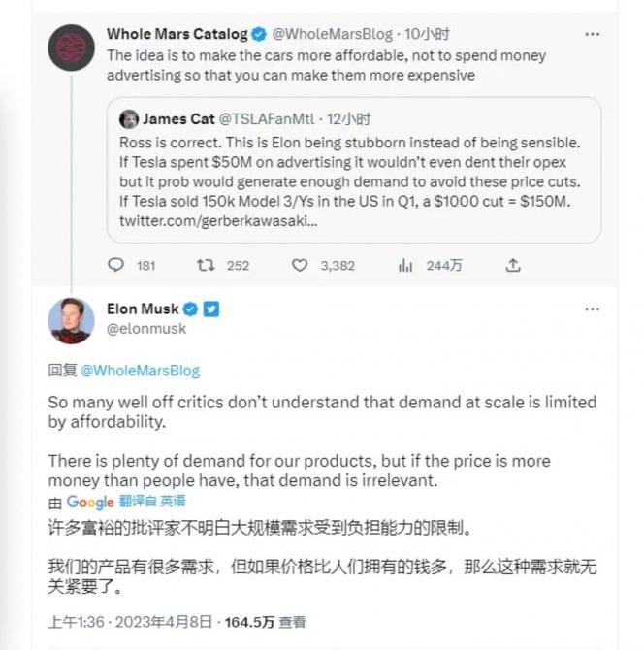Open tweet analytics showing 244万 views
Screen dimensions: 644x650
point(406,265)
